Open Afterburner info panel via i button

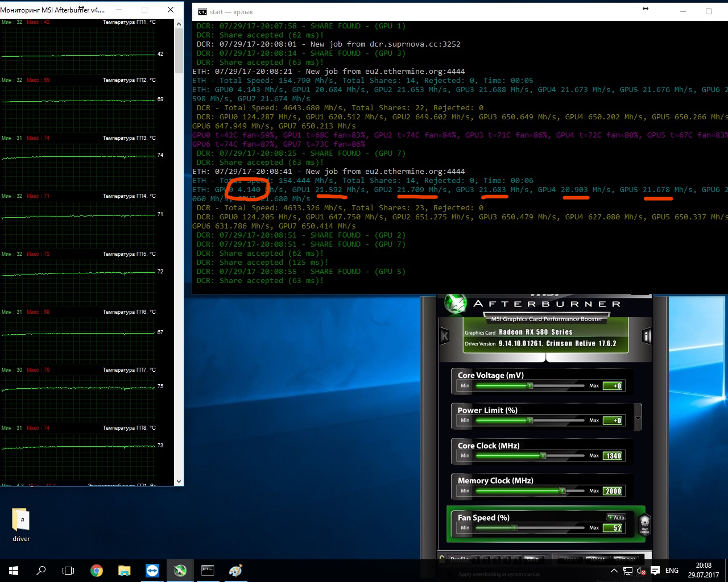647,336
